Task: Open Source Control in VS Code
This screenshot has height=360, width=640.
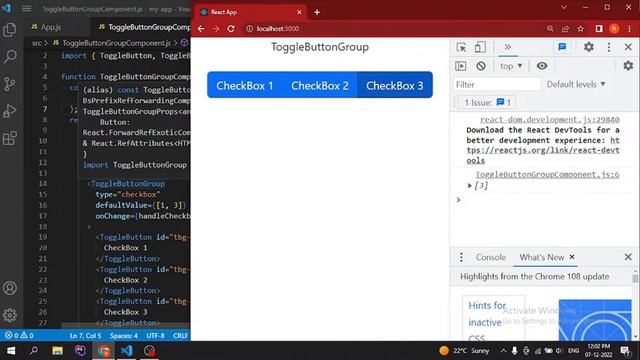Action: (10, 84)
